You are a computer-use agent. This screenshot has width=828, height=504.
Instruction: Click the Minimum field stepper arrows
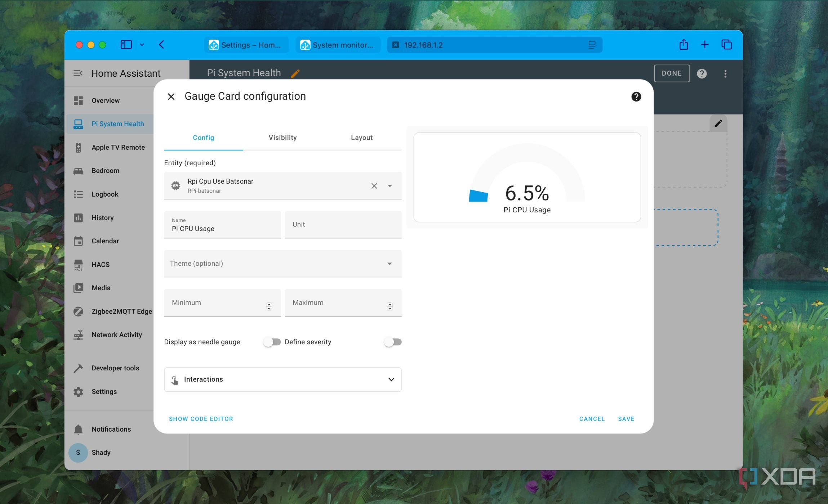point(269,306)
